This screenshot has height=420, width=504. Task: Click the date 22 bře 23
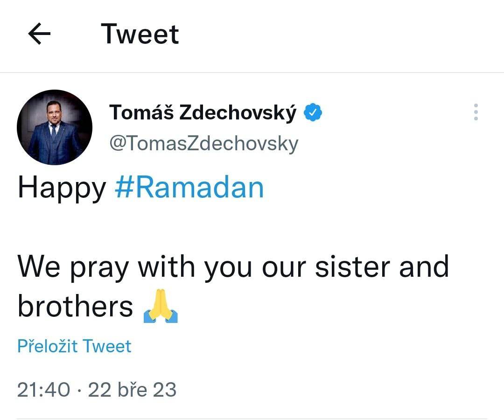(x=132, y=390)
